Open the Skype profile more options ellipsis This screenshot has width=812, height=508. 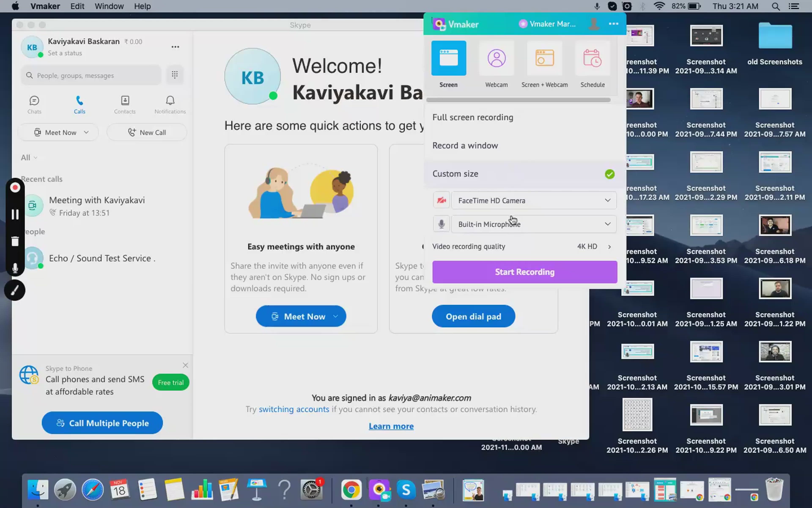(x=175, y=47)
